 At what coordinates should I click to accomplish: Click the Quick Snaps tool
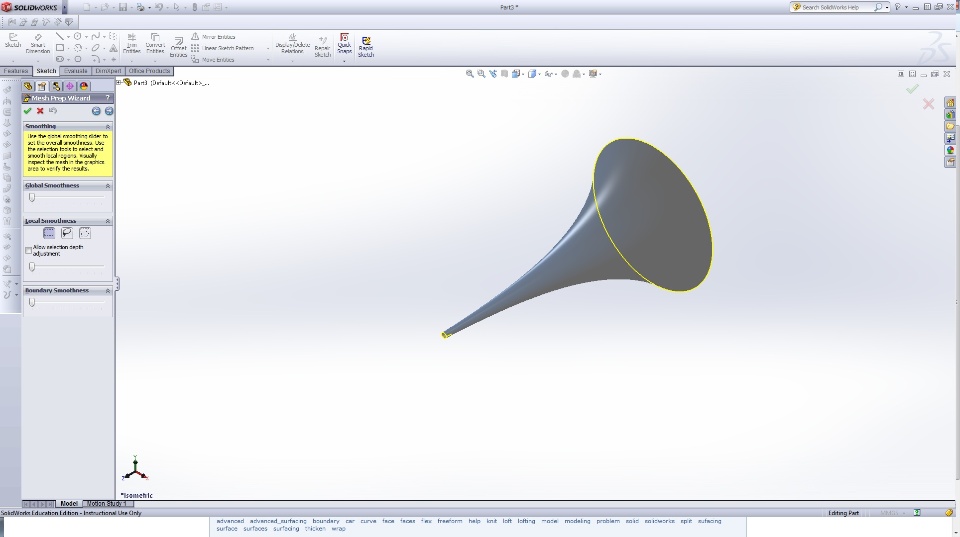(344, 43)
